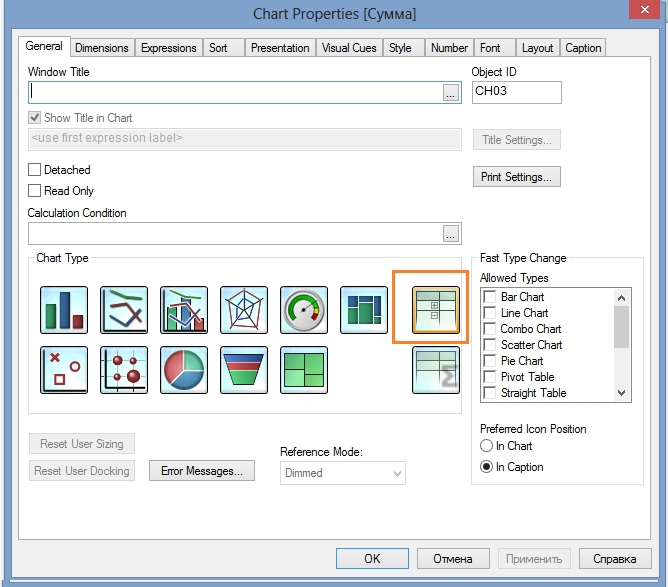668x587 pixels.
Task: Cancel with the Отмена button
Action: click(x=453, y=558)
